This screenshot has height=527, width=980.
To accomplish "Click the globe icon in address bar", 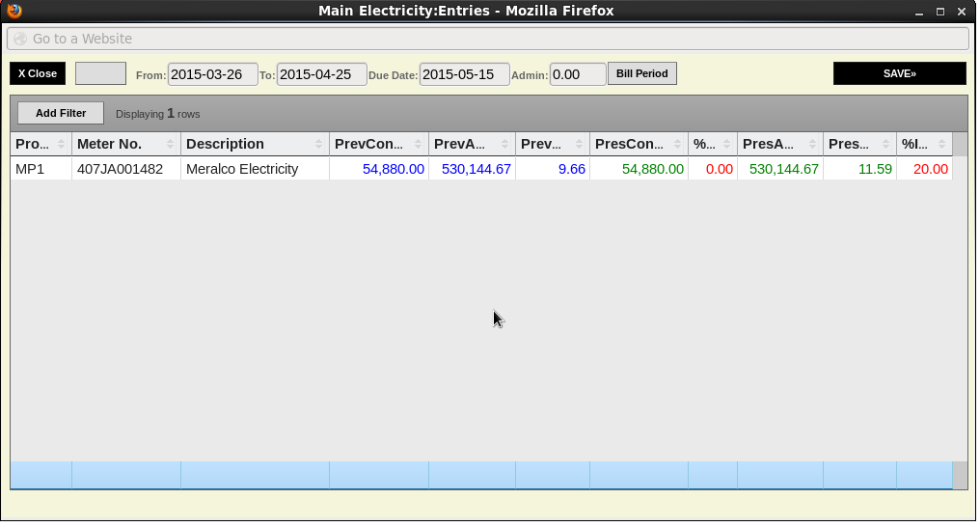I will click(x=20, y=39).
